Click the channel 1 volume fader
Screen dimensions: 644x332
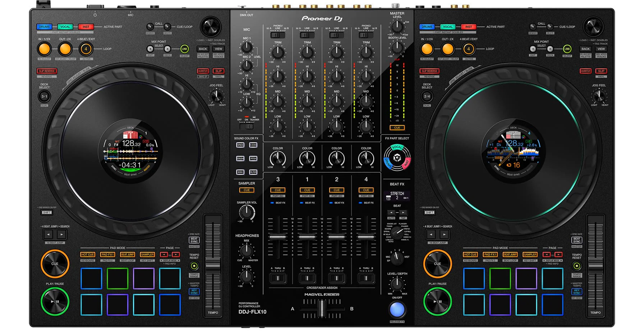[307, 237]
